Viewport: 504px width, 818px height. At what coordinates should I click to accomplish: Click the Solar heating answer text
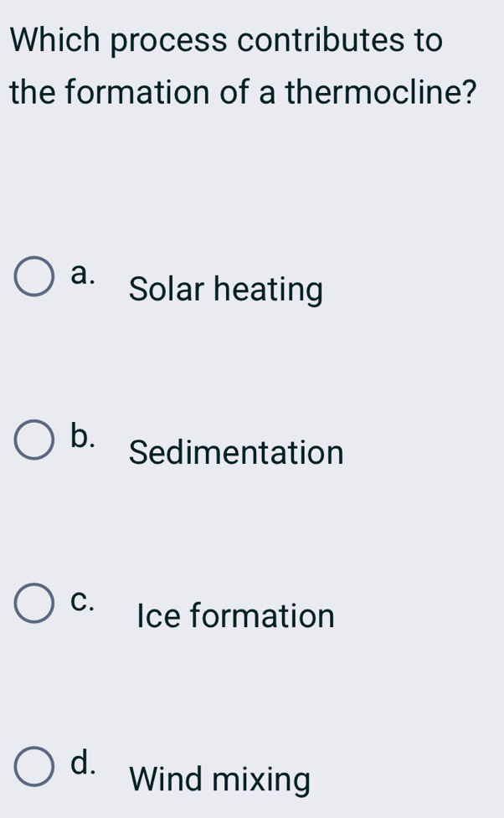[225, 290]
